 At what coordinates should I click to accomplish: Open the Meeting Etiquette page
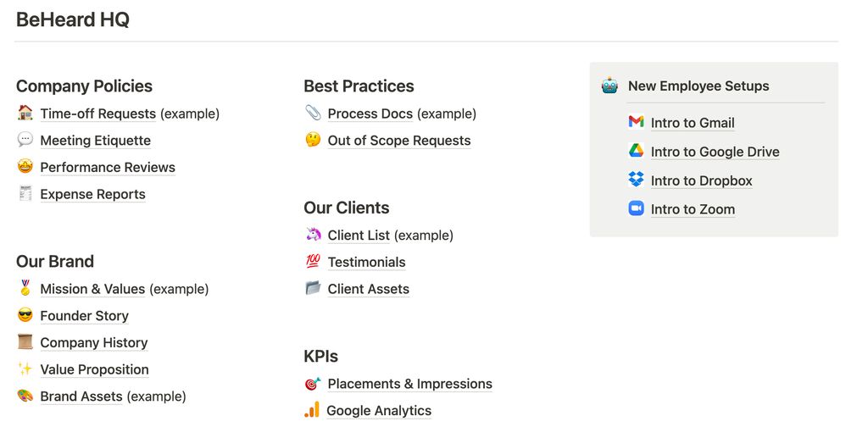point(95,141)
